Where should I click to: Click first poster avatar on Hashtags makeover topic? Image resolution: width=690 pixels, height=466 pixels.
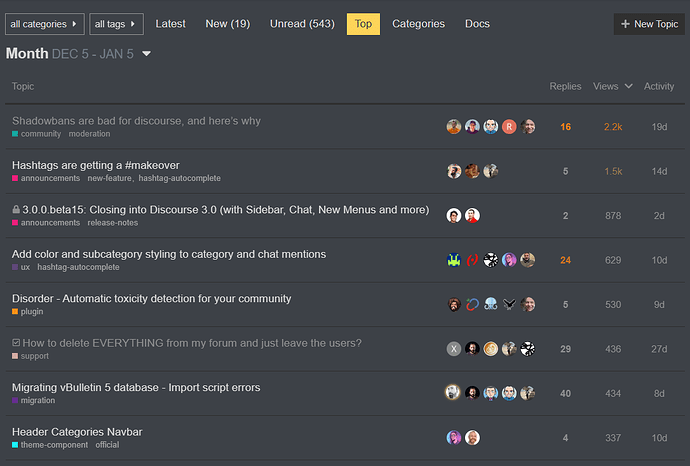tap(454, 171)
